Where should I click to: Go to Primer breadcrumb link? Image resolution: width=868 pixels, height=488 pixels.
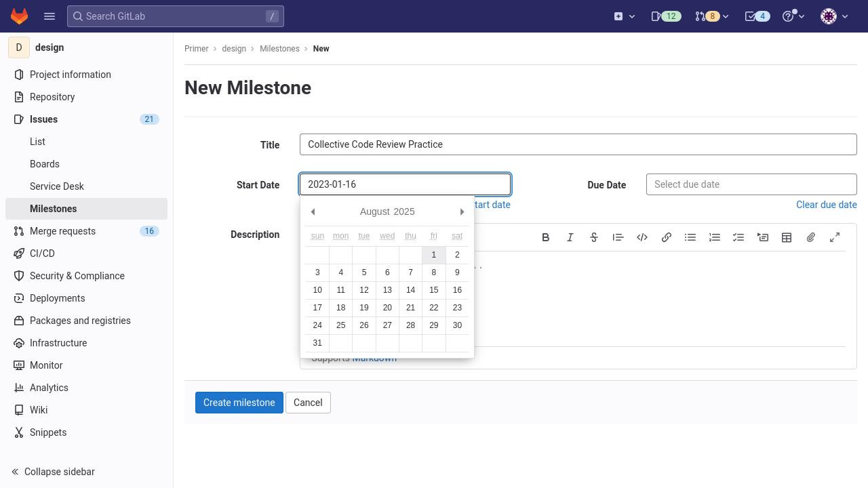pos(197,49)
